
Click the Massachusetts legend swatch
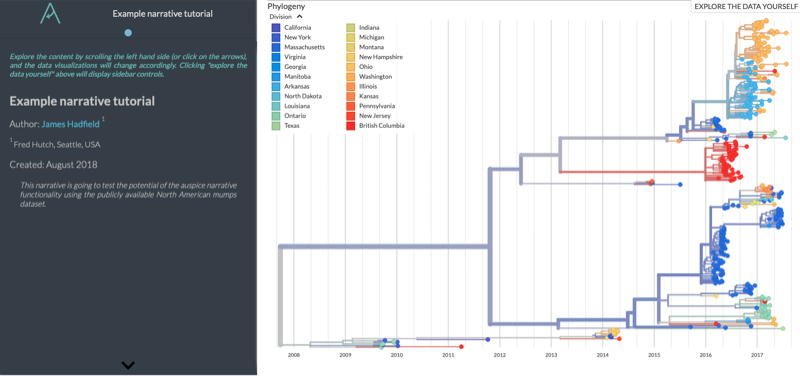pos(276,47)
